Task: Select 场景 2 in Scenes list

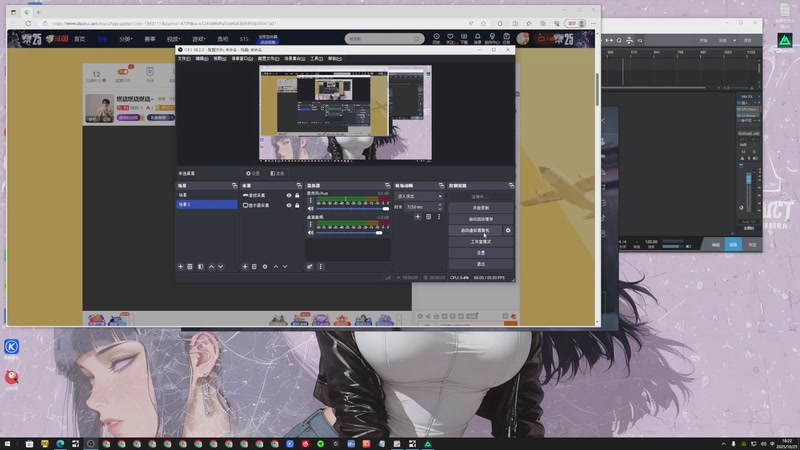Action: click(207, 204)
